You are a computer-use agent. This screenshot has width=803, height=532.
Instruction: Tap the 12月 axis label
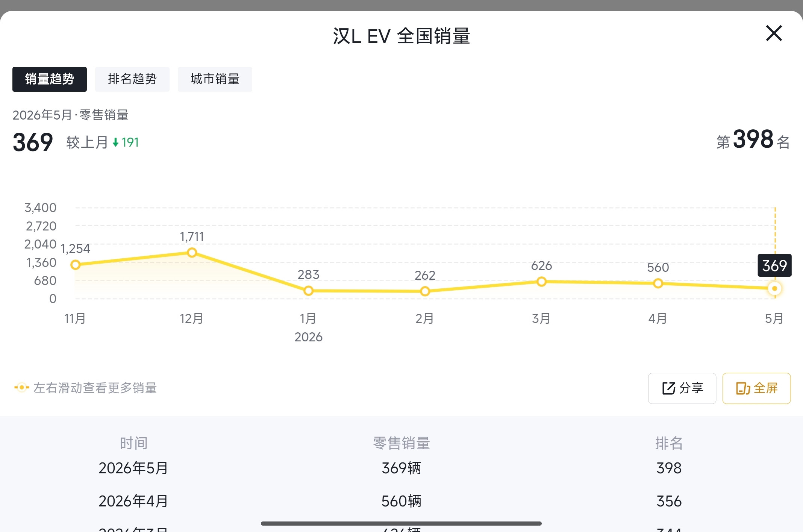192,318
